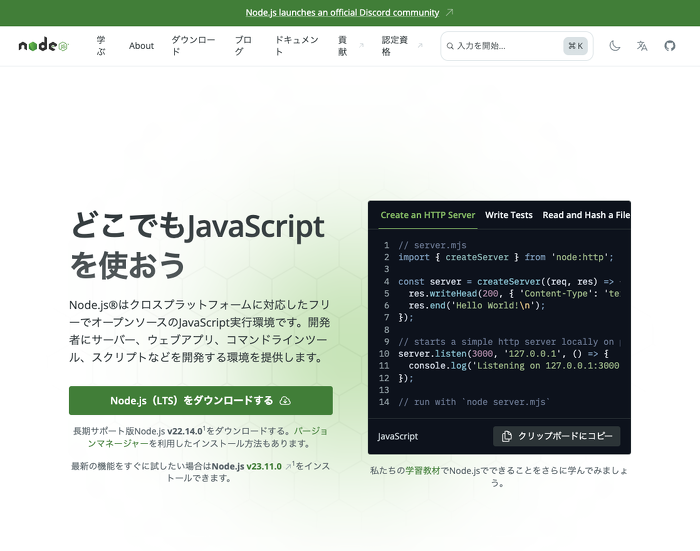Open the 学ぶ navigation item
The image size is (700, 551).
coord(101,46)
